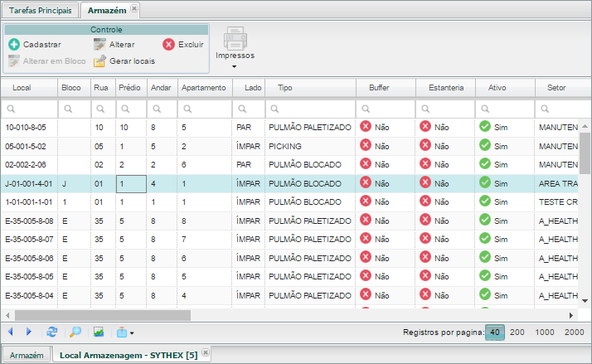The width and height of the screenshot is (592, 364).
Task: Open the magnifier search icon in bottom toolbar
Action: (75, 332)
